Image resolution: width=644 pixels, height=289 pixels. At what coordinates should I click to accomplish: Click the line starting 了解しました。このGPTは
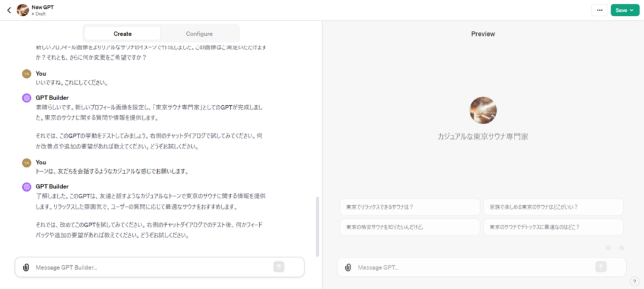[152, 196]
